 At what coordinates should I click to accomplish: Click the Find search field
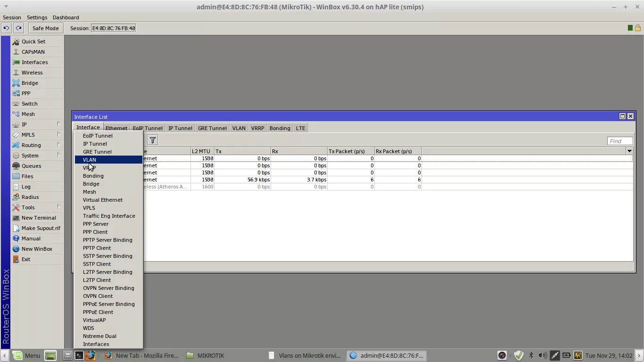coord(620,141)
